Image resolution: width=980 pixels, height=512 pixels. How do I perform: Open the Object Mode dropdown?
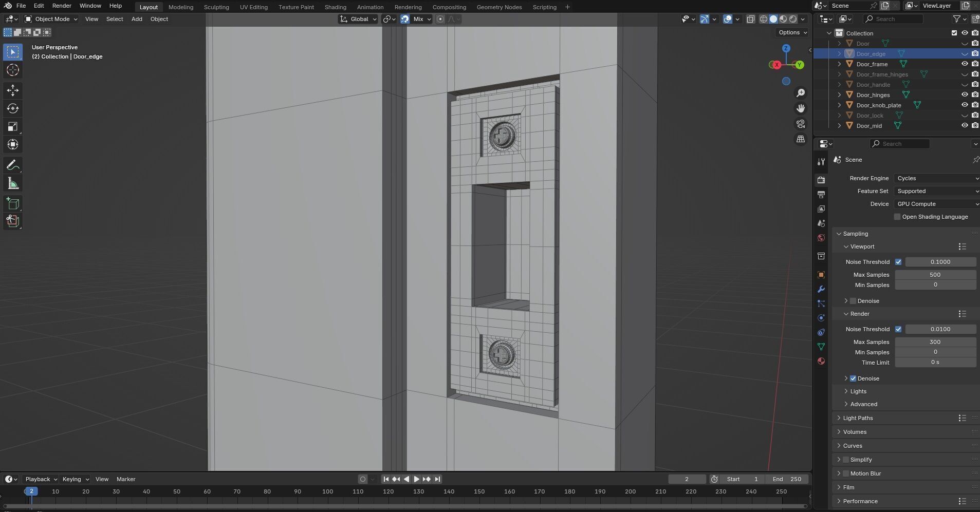[x=51, y=19]
